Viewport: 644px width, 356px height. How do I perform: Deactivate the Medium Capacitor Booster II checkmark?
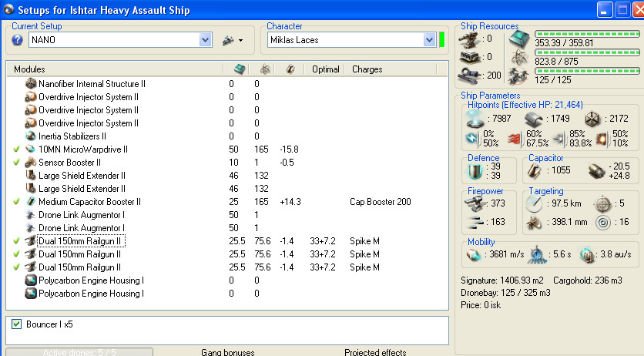pos(17,201)
